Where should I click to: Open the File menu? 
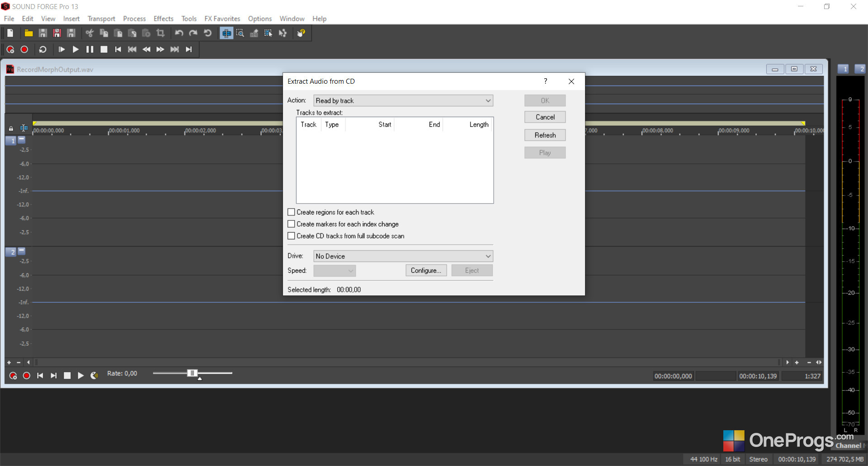(x=9, y=19)
